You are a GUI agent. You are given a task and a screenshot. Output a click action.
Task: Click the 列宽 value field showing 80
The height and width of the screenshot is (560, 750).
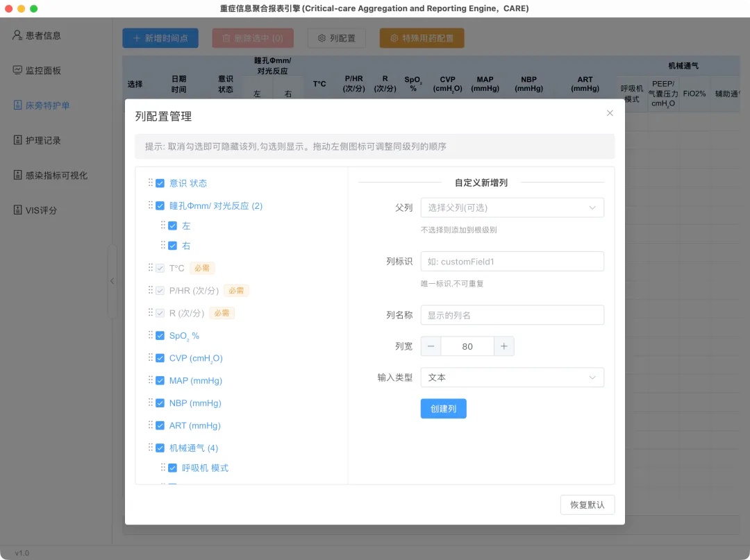tap(467, 346)
